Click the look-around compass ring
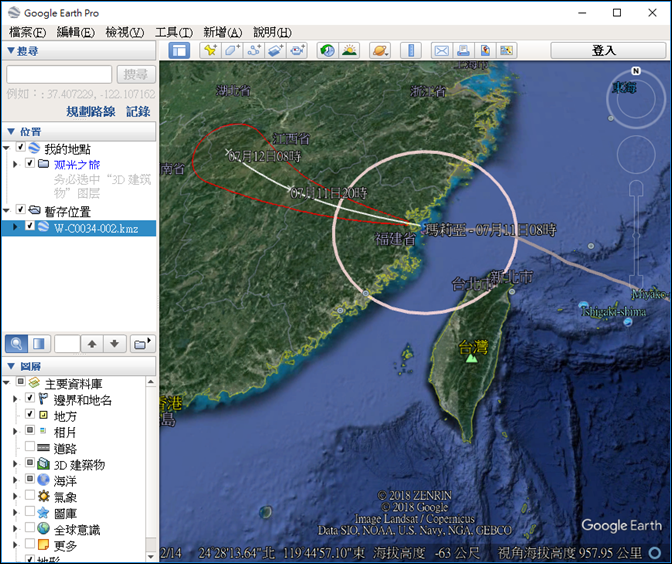 (636, 99)
